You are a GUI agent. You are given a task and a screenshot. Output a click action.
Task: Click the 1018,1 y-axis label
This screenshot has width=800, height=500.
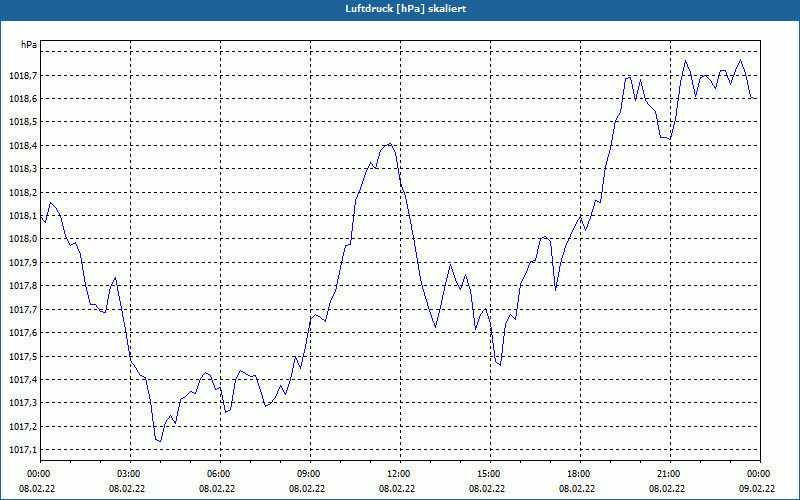pos(23,215)
